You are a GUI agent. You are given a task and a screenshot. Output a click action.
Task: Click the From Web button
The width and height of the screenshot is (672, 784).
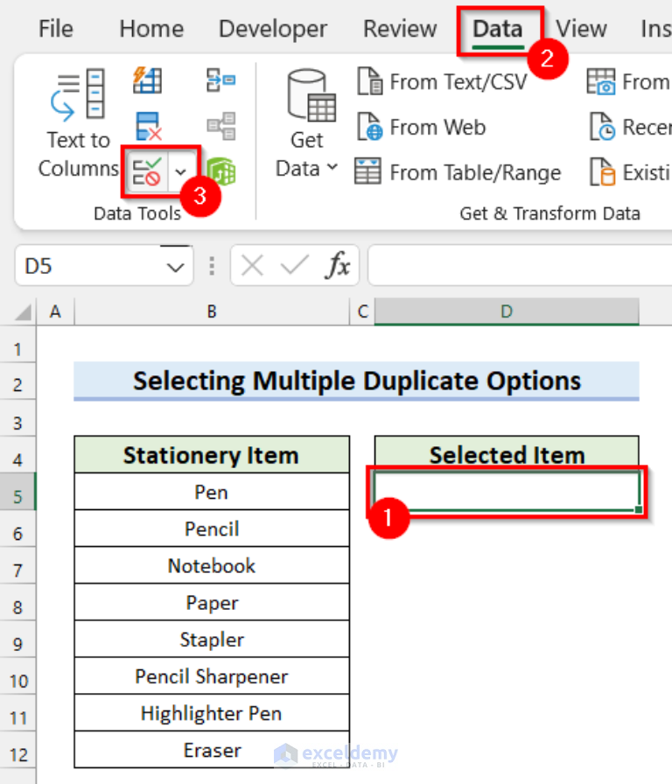pyautogui.click(x=421, y=128)
